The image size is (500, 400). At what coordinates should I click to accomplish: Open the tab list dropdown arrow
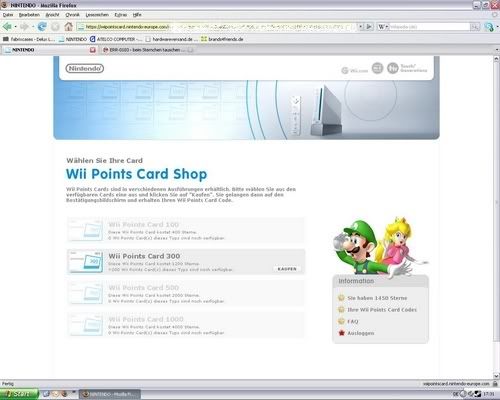(497, 50)
